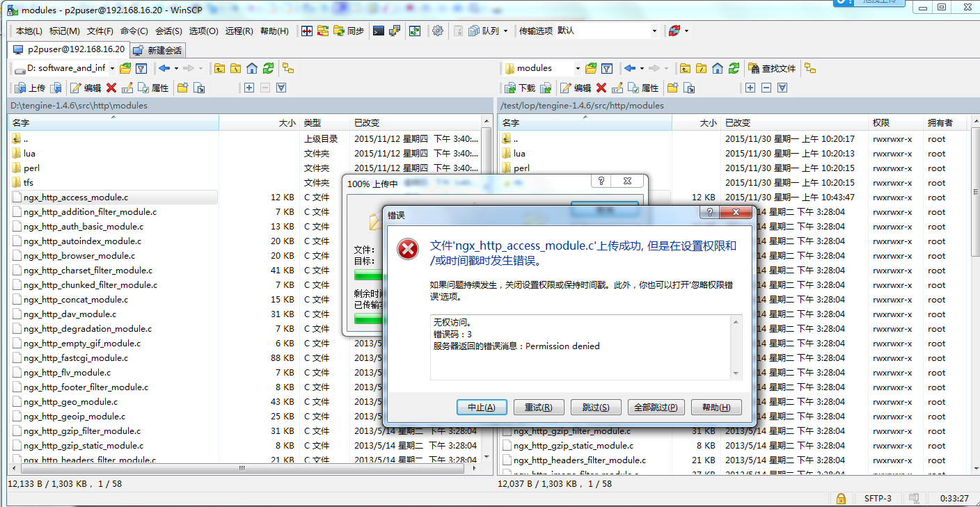Click the 帮助(H) button in error dialog
Screen dimensions: 980x507
click(x=716, y=408)
